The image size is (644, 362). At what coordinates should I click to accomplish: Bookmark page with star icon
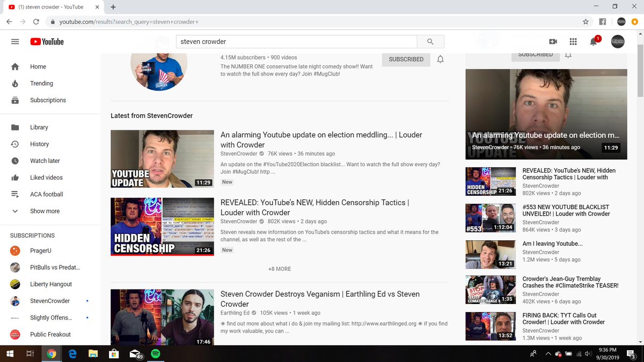[x=586, y=21]
